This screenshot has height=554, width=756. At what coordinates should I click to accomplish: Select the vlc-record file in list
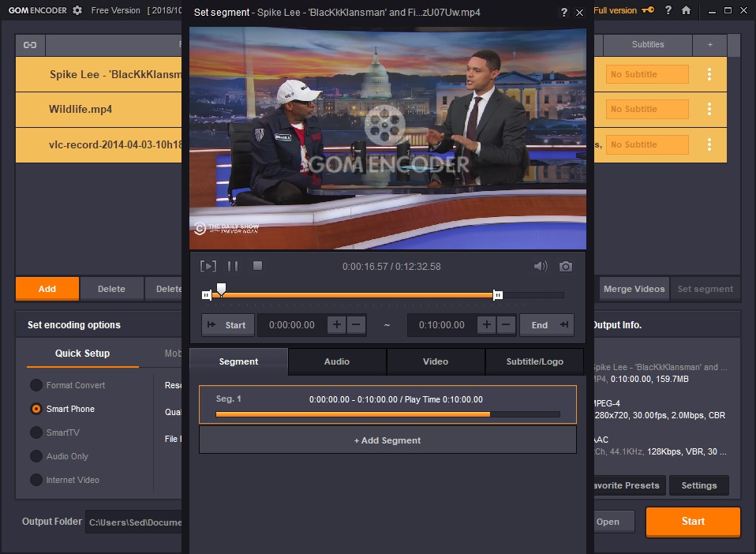(x=99, y=144)
